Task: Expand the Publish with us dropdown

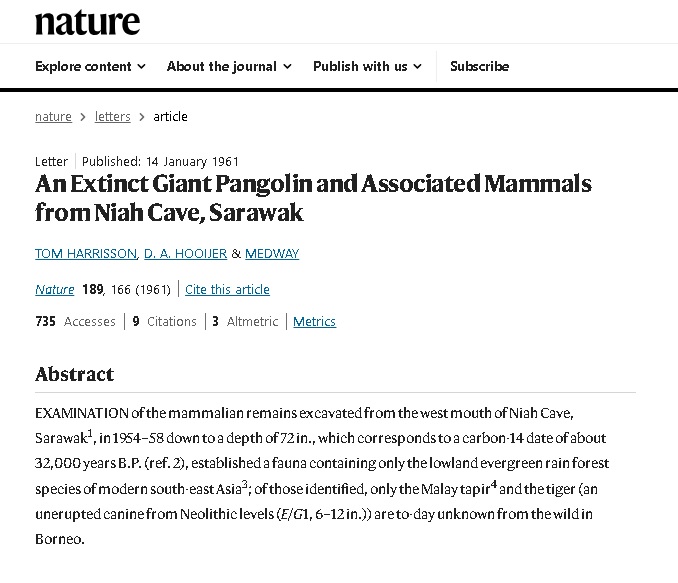Action: coord(367,66)
